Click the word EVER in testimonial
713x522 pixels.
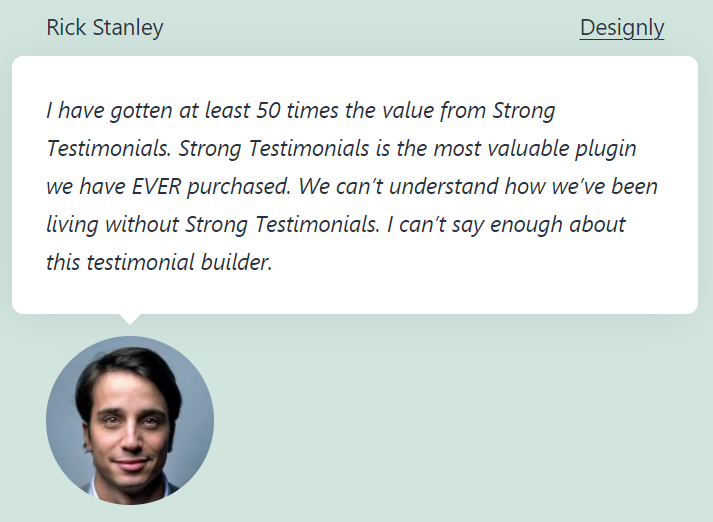[156, 186]
